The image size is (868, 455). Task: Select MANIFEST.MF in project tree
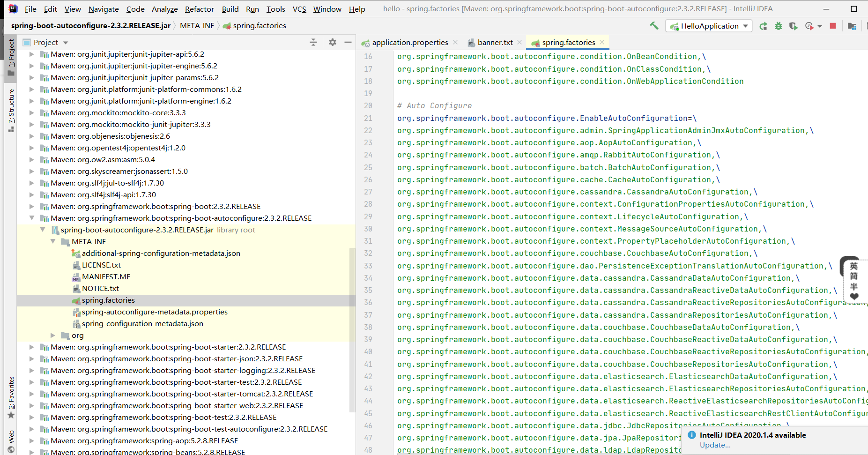tap(106, 276)
